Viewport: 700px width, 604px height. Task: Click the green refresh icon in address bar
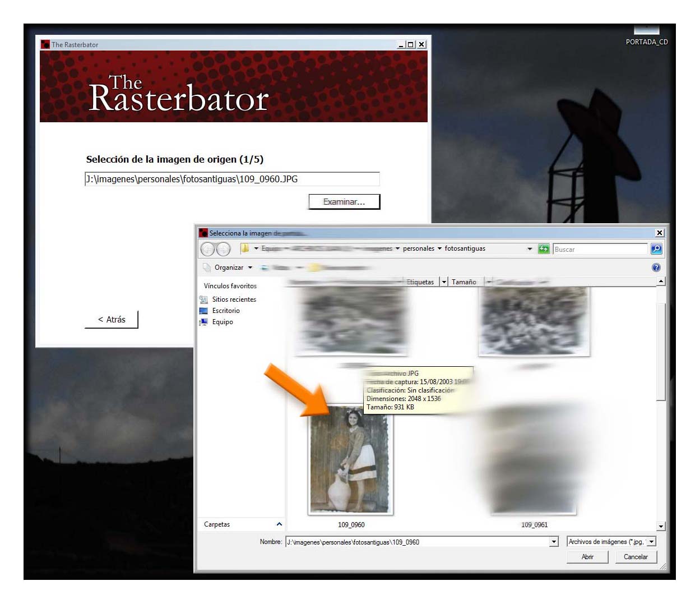tap(543, 248)
